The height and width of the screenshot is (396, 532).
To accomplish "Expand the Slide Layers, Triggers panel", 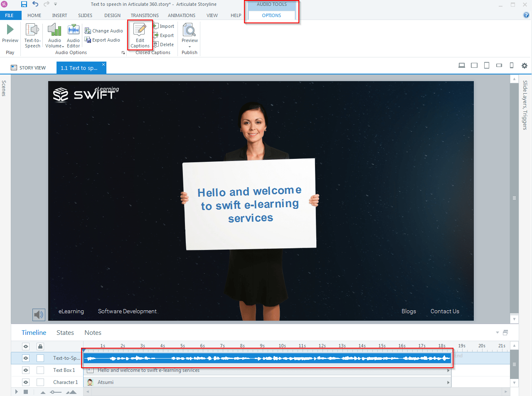I will tap(525, 105).
